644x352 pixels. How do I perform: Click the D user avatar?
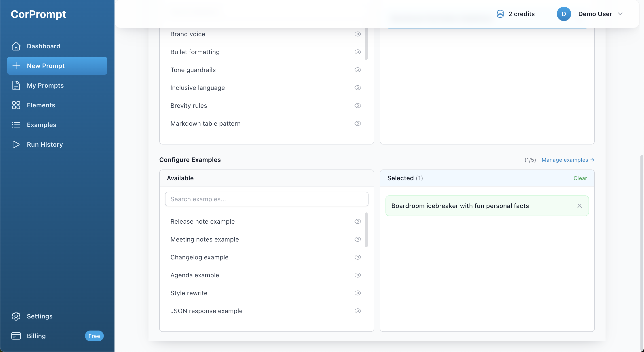[x=563, y=14]
